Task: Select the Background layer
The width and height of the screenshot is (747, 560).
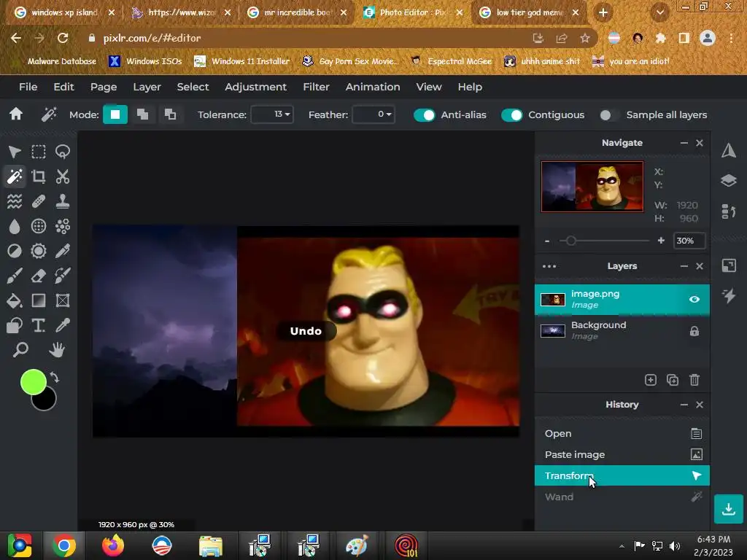Action: pyautogui.click(x=622, y=330)
